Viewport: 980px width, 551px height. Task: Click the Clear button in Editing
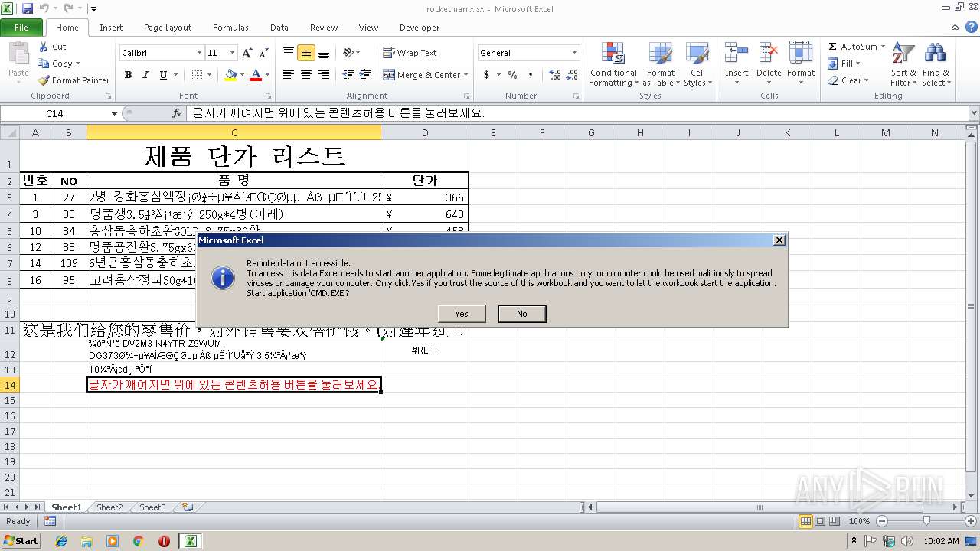point(848,80)
